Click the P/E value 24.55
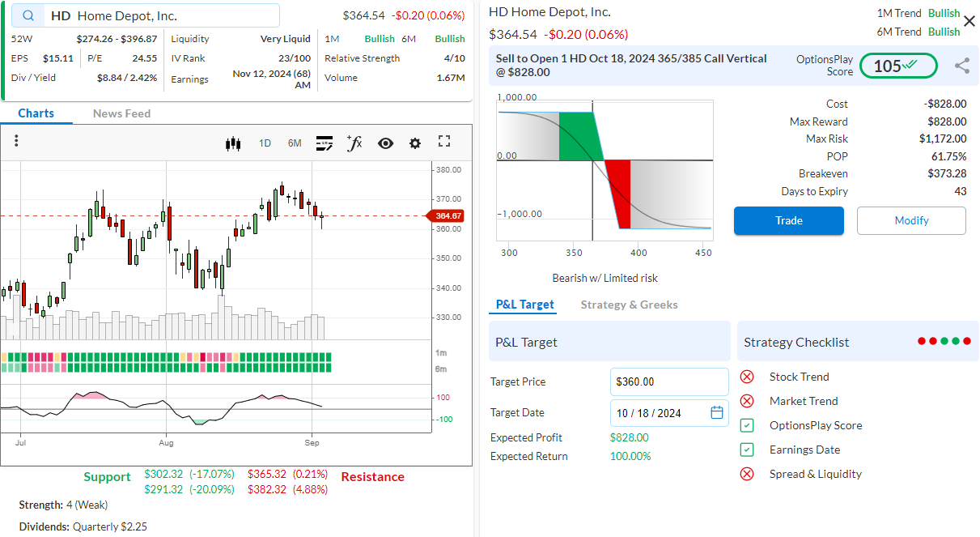 pyautogui.click(x=145, y=58)
